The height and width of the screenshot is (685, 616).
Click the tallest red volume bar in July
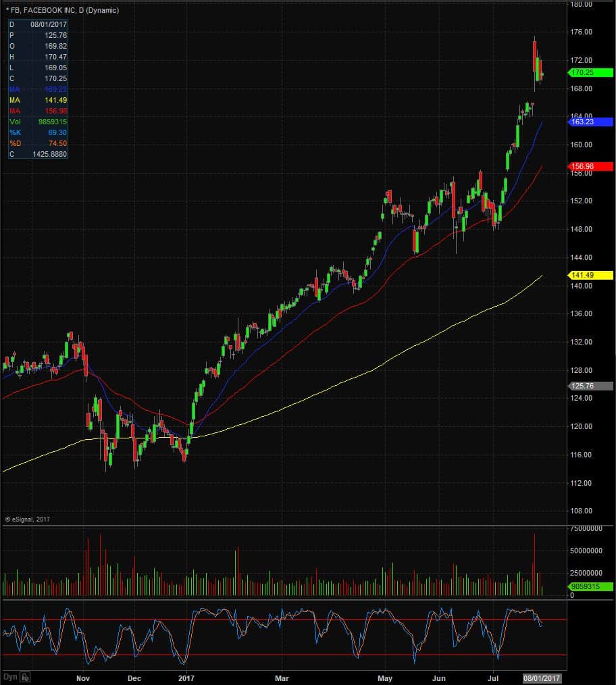(534, 565)
